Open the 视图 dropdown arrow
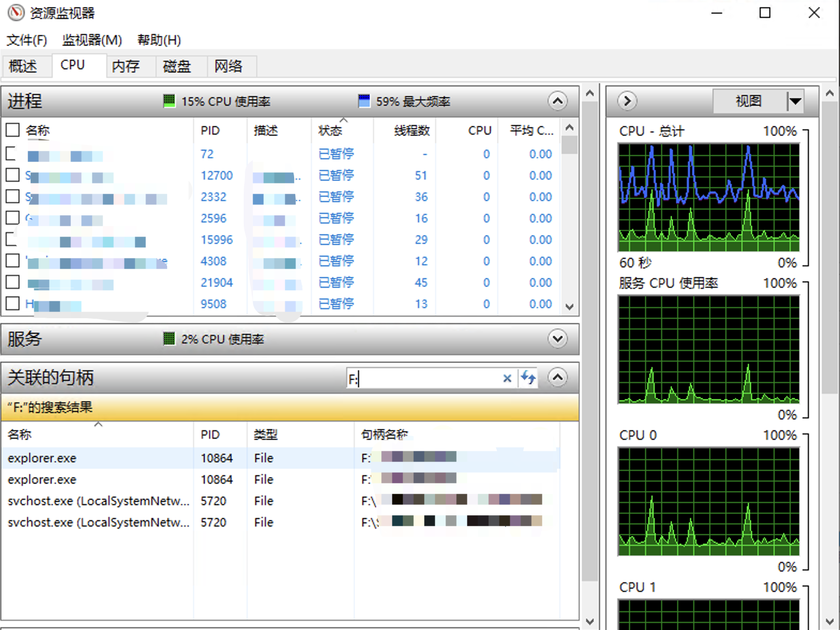 click(795, 101)
